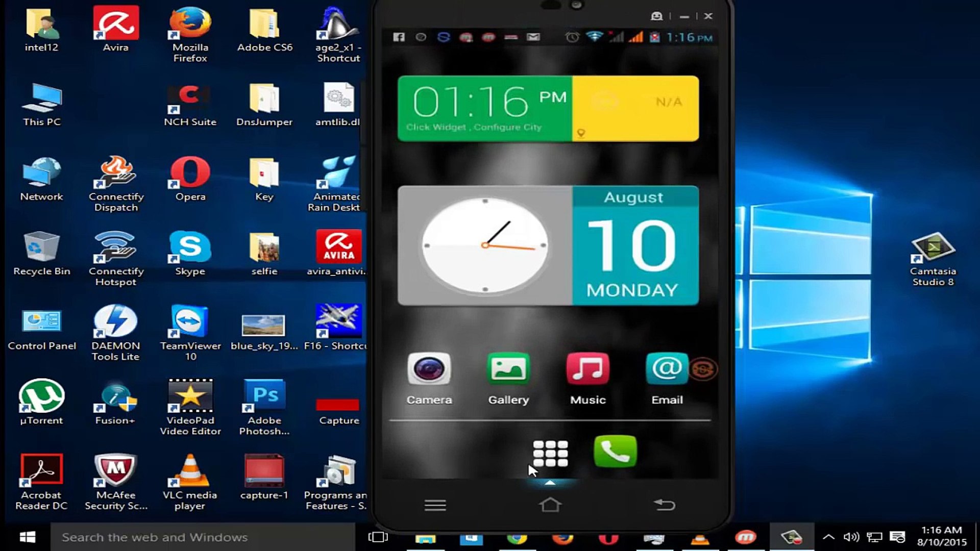Click the volume speaker tray icon
The height and width of the screenshot is (551, 980).
coord(850,537)
